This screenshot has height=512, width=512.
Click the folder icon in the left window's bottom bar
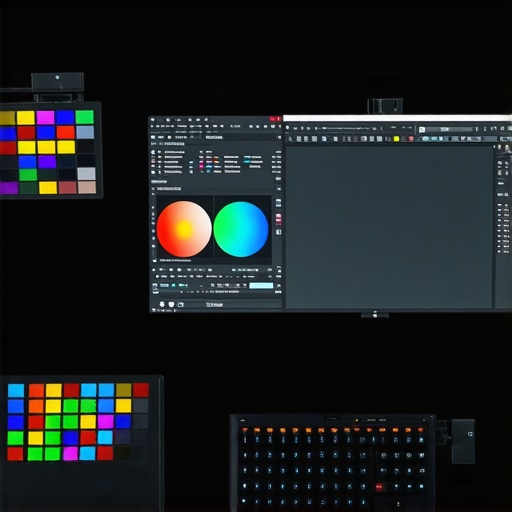181,304
